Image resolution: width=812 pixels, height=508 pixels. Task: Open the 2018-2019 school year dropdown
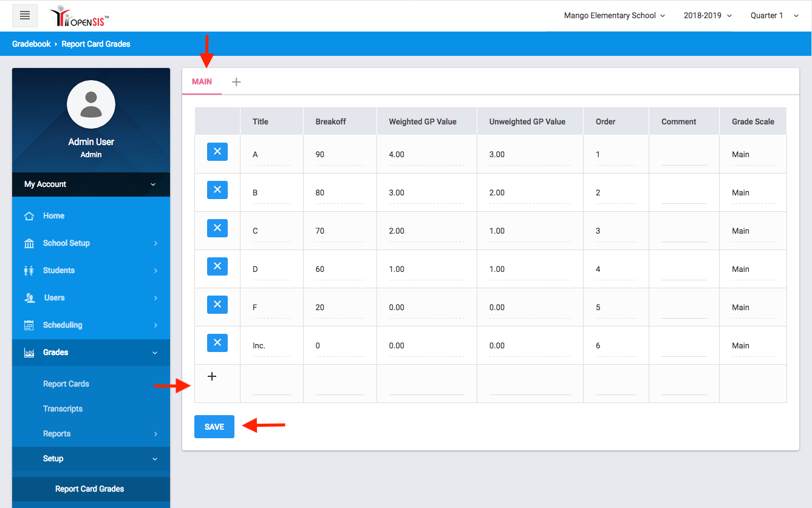coord(708,16)
